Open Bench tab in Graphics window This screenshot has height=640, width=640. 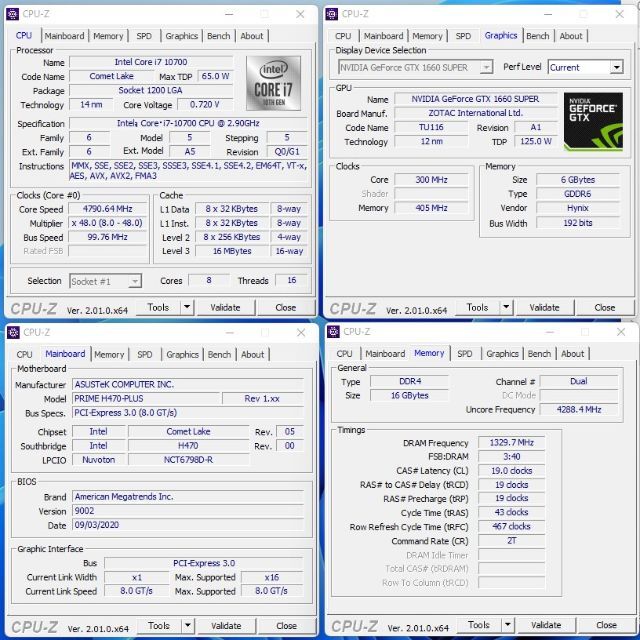pyautogui.click(x=538, y=36)
